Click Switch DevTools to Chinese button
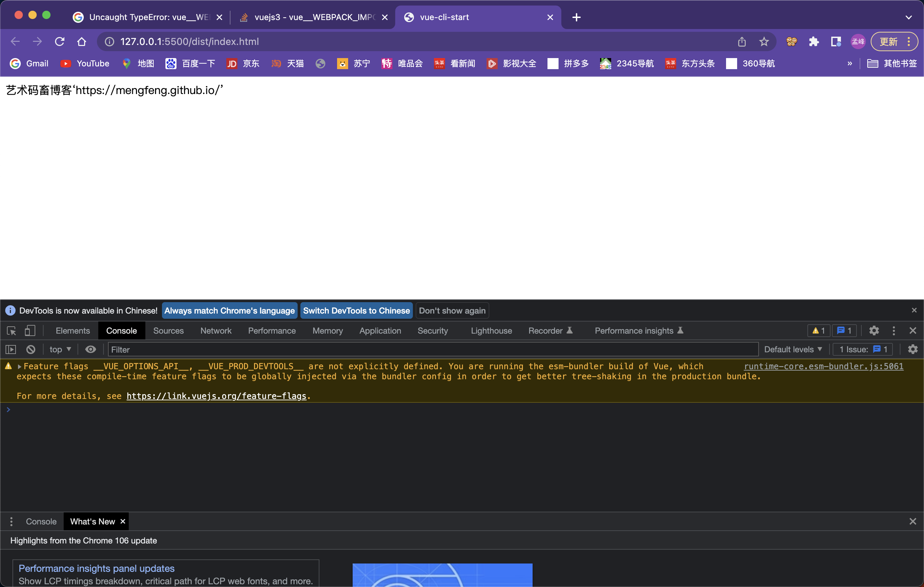Image resolution: width=924 pixels, height=587 pixels. pyautogui.click(x=356, y=310)
